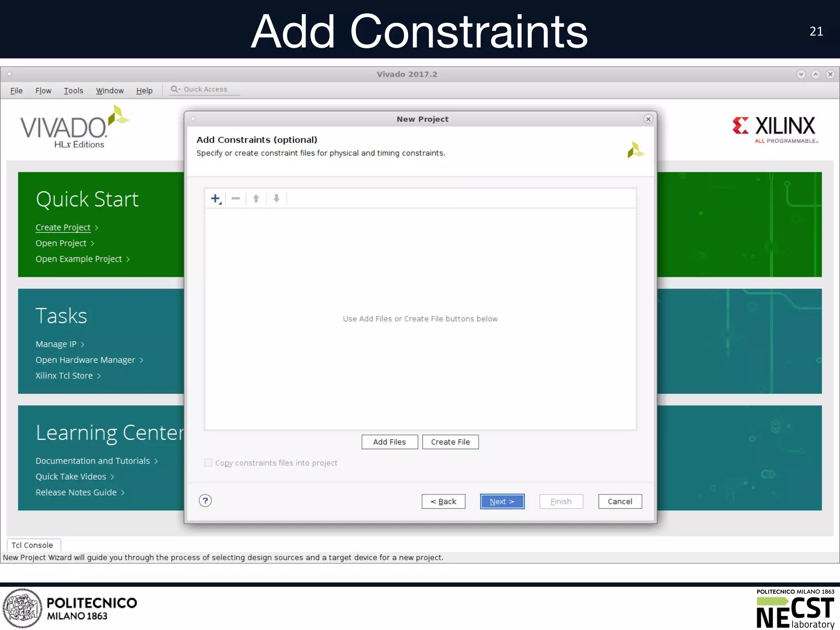Click Open Hardware Manager link

(x=85, y=360)
